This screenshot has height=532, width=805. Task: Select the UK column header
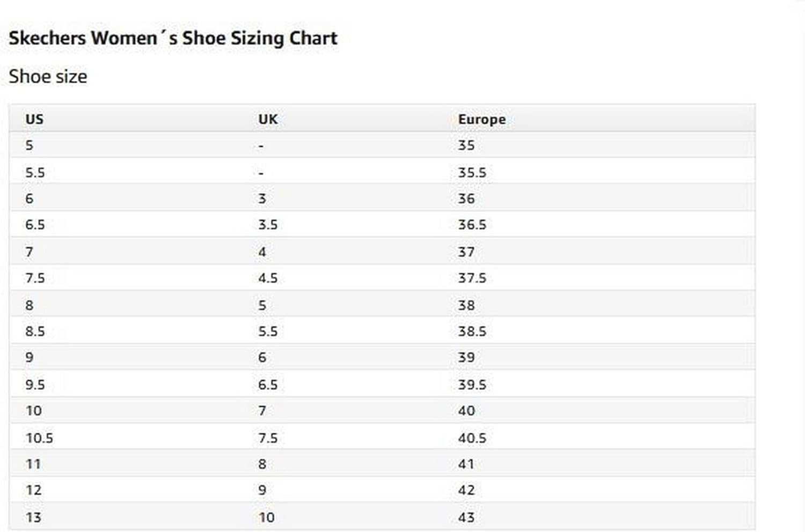point(268,119)
